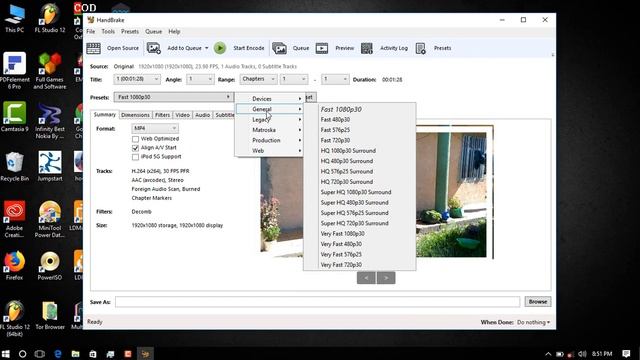Enable the Web Optimized checkbox

pos(136,139)
